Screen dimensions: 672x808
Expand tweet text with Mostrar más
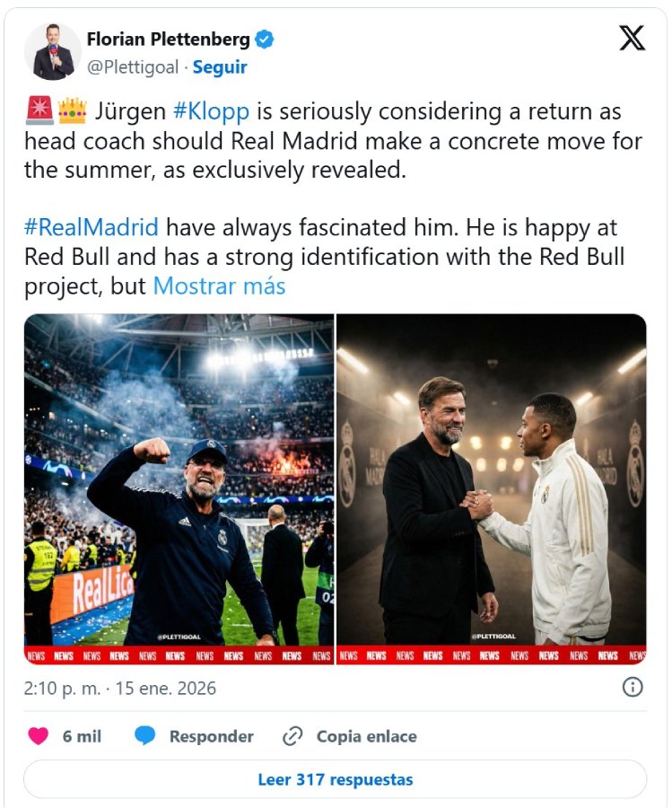(219, 285)
